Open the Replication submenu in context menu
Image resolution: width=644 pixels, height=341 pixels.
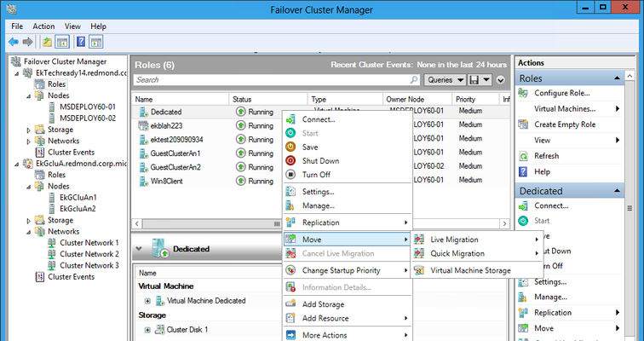348,223
